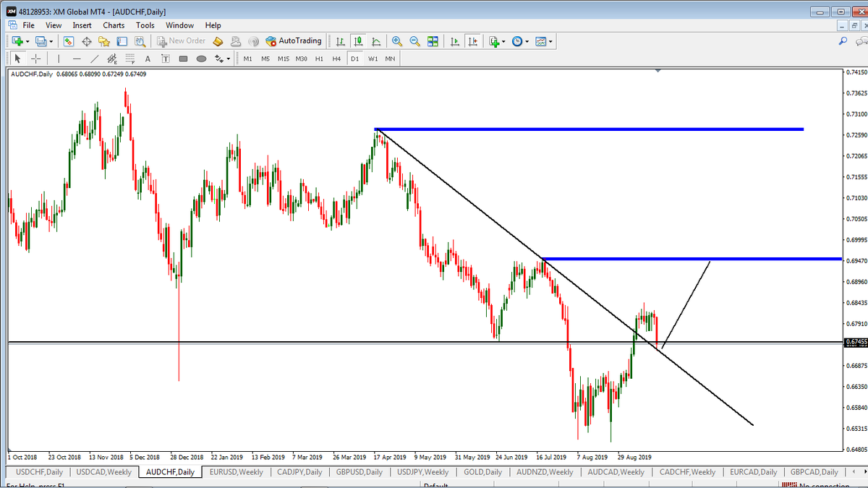Switch to EURUSD,Weekly chart tab
868x488 pixels.
pyautogui.click(x=236, y=472)
